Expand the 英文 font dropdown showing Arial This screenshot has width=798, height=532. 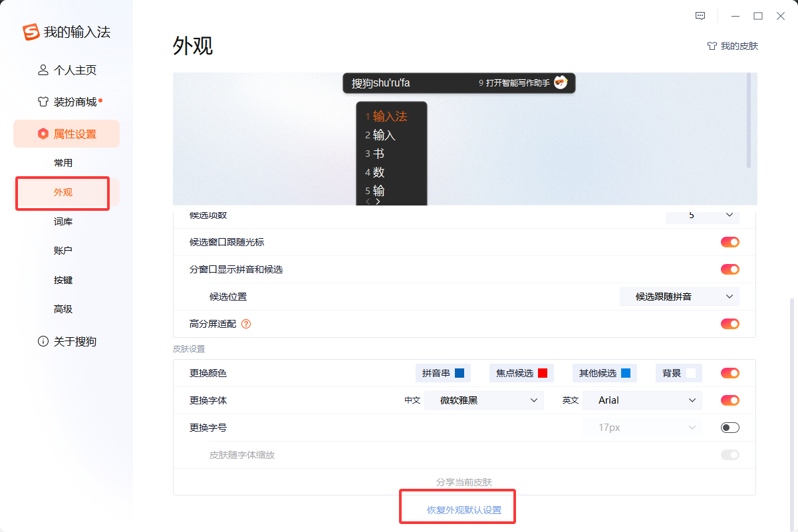pos(642,400)
